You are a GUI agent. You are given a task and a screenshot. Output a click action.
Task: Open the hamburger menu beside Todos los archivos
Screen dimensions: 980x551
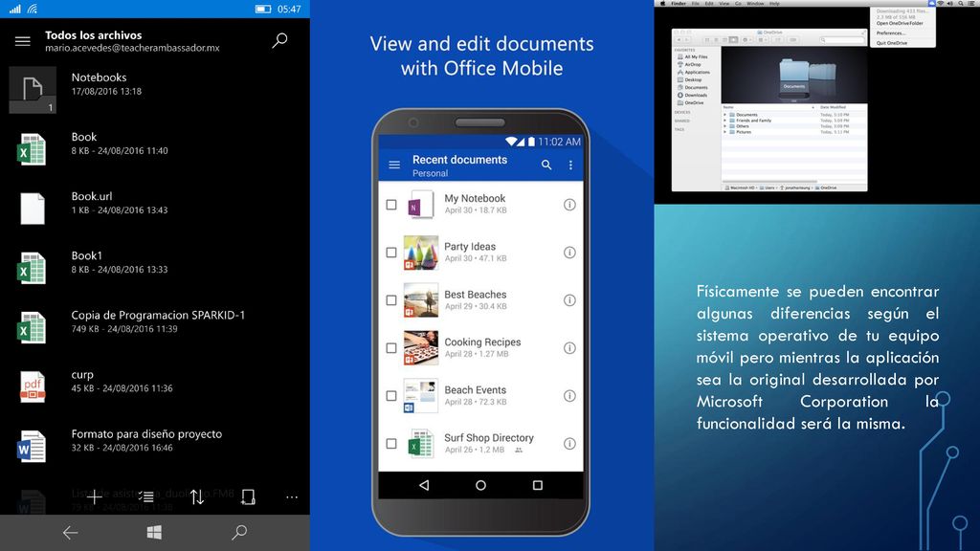click(23, 41)
